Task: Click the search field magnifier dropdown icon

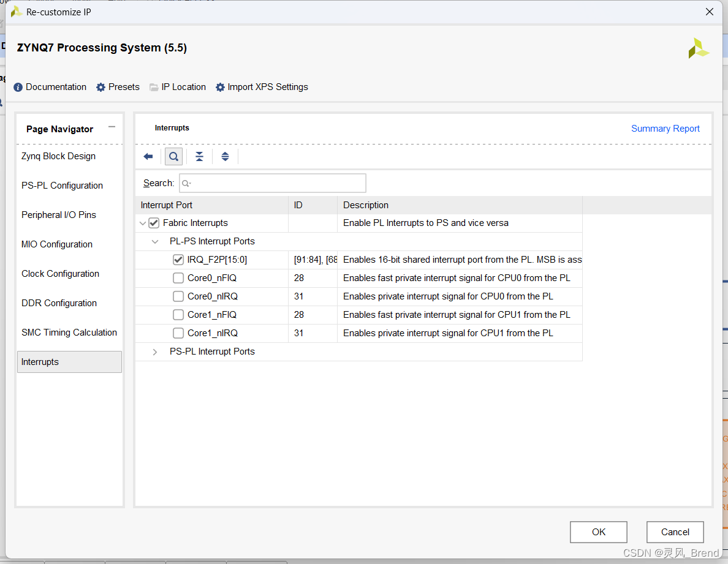Action: click(x=187, y=183)
